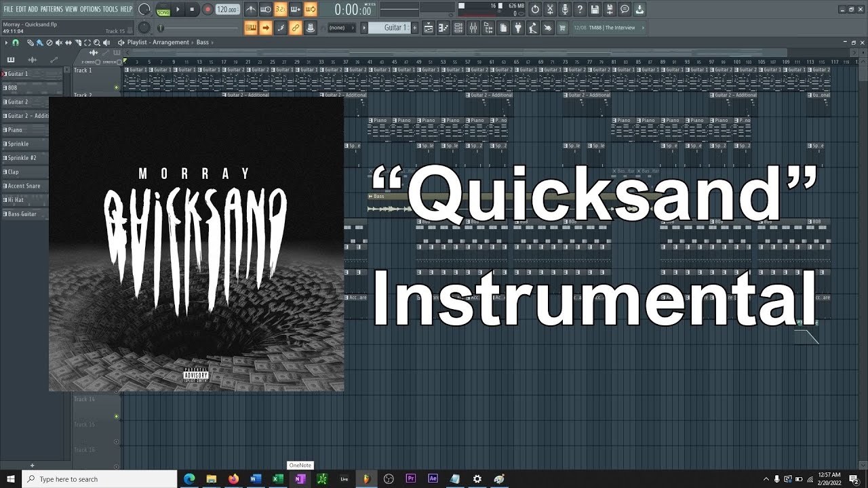Select the playlist zoom magnifier tool
This screenshot has height=488, width=868.
[x=97, y=42]
